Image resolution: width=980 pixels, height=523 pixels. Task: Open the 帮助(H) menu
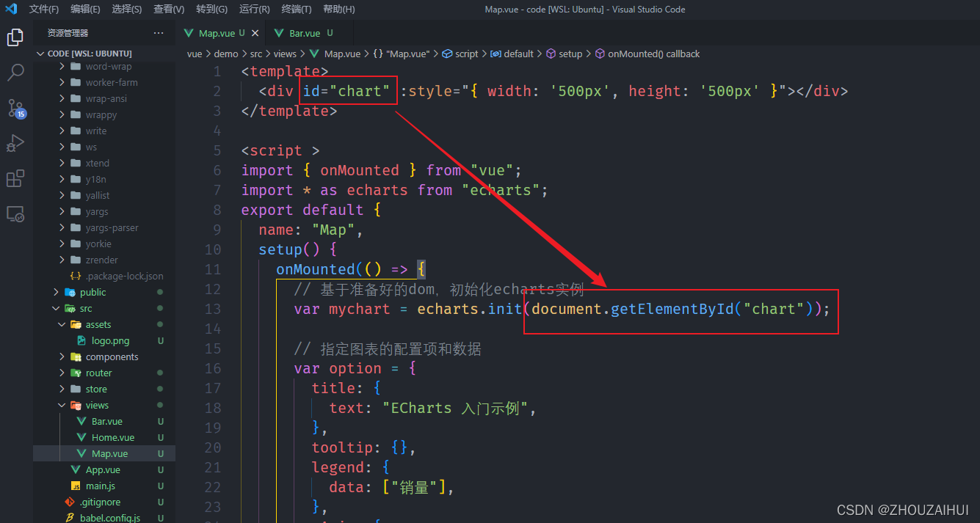coord(339,9)
